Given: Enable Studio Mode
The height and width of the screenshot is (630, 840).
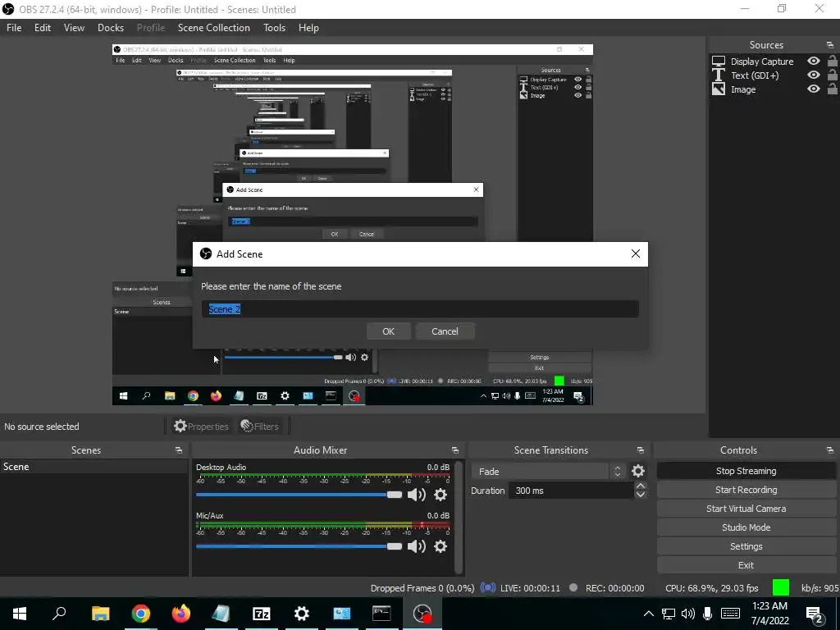Looking at the screenshot, I should point(746,527).
